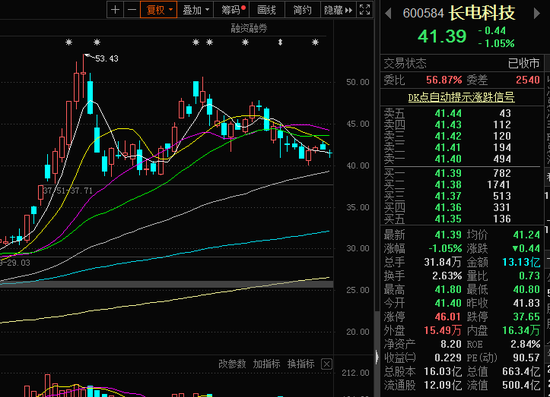
Task: Click the 筹码 toolbar button
Action: (x=232, y=10)
